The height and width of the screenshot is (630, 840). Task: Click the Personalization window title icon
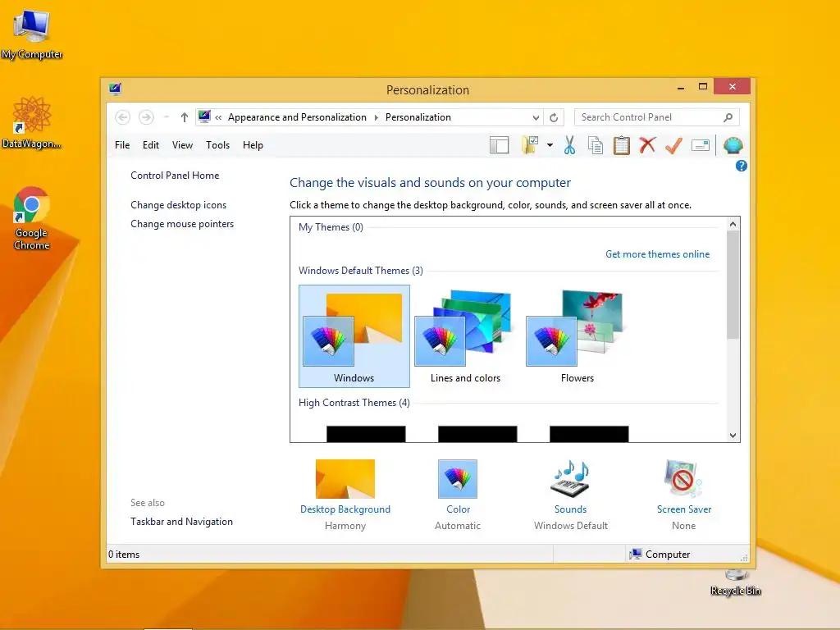pyautogui.click(x=115, y=89)
